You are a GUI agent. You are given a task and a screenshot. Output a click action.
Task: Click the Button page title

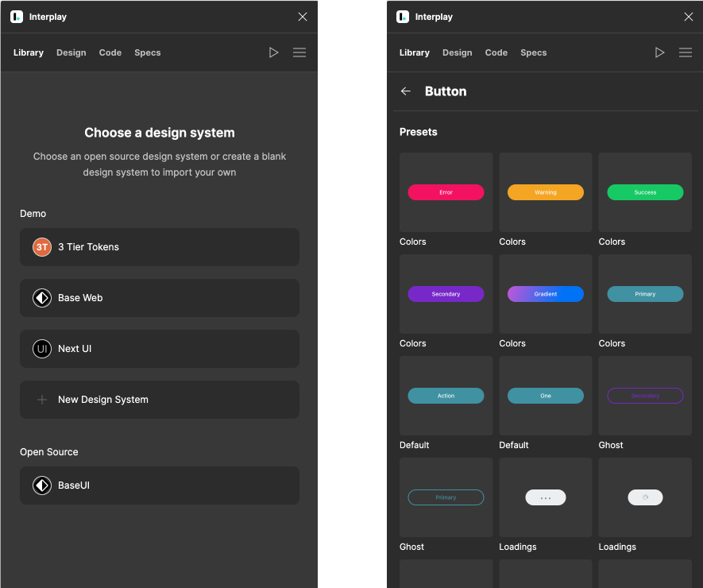[x=446, y=91]
